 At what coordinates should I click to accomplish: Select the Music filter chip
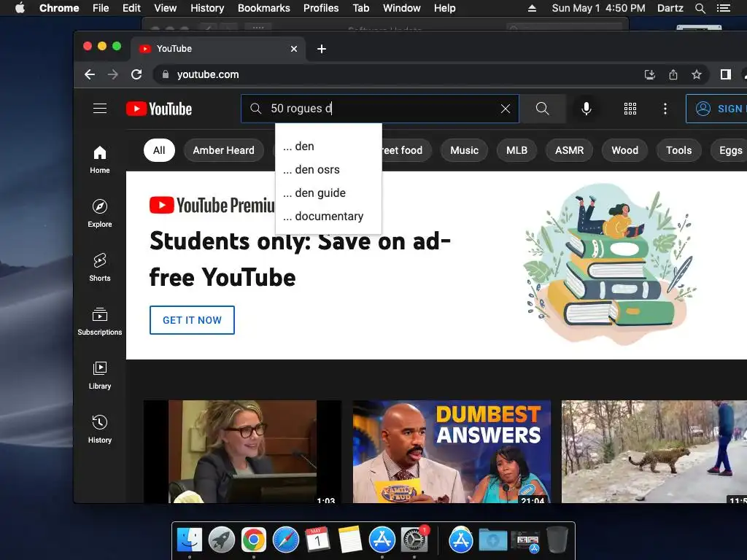tap(464, 150)
